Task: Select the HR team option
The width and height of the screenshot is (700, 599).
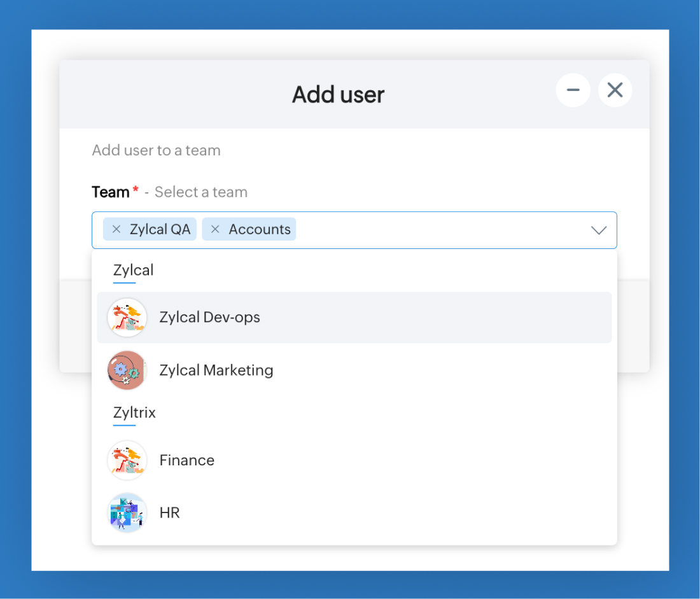Action: pyautogui.click(x=170, y=513)
